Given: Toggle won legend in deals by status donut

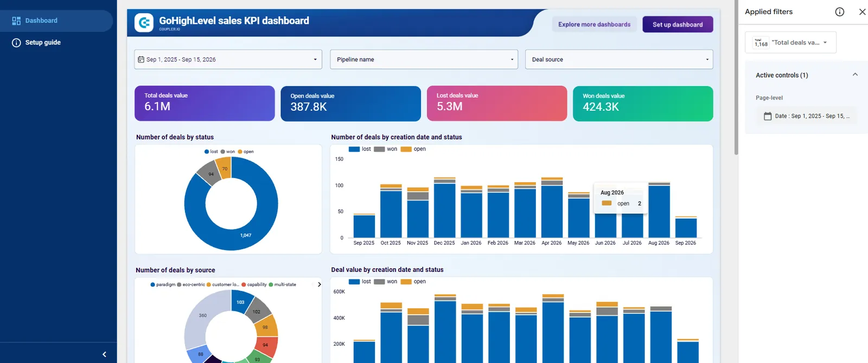Looking at the screenshot, I should [228, 152].
